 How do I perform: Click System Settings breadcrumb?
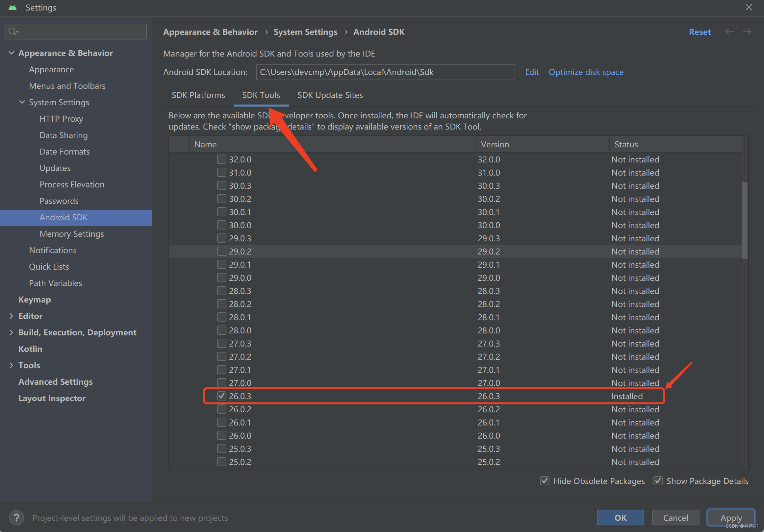coord(305,32)
